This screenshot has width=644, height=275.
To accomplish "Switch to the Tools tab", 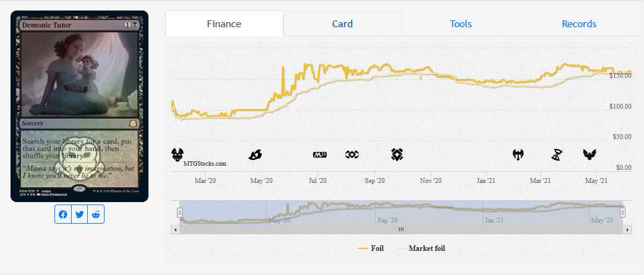I will (x=460, y=24).
